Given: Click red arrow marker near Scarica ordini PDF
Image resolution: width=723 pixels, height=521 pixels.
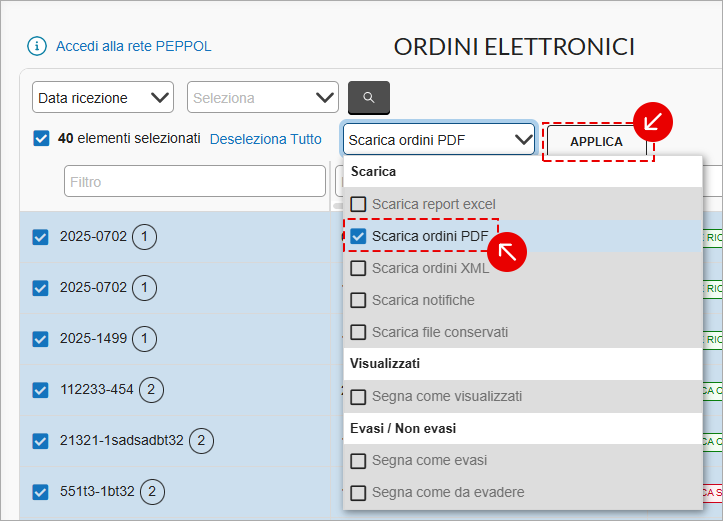Looking at the screenshot, I should (x=507, y=252).
